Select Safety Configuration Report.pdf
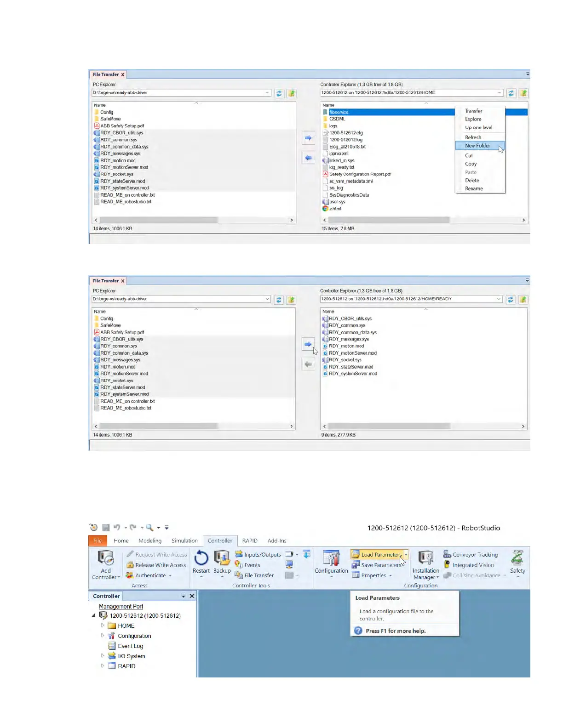Screen dimensions: 563x728 click(x=357, y=174)
